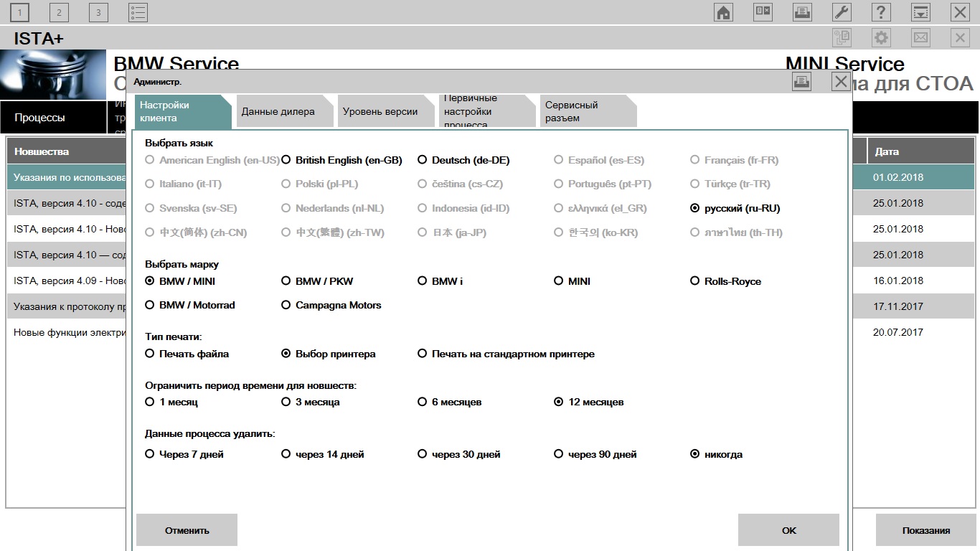This screenshot has width=980, height=551.
Task: Select Выбор принтера print type
Action: [329, 354]
